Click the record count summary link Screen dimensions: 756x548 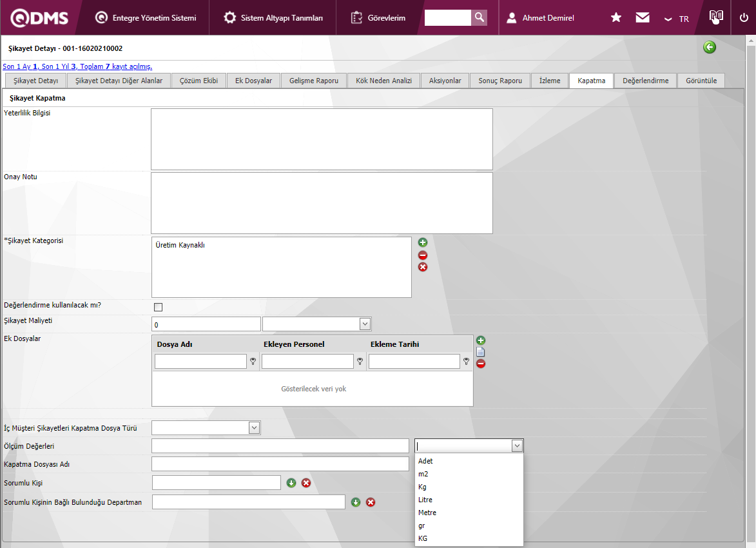coord(77,66)
